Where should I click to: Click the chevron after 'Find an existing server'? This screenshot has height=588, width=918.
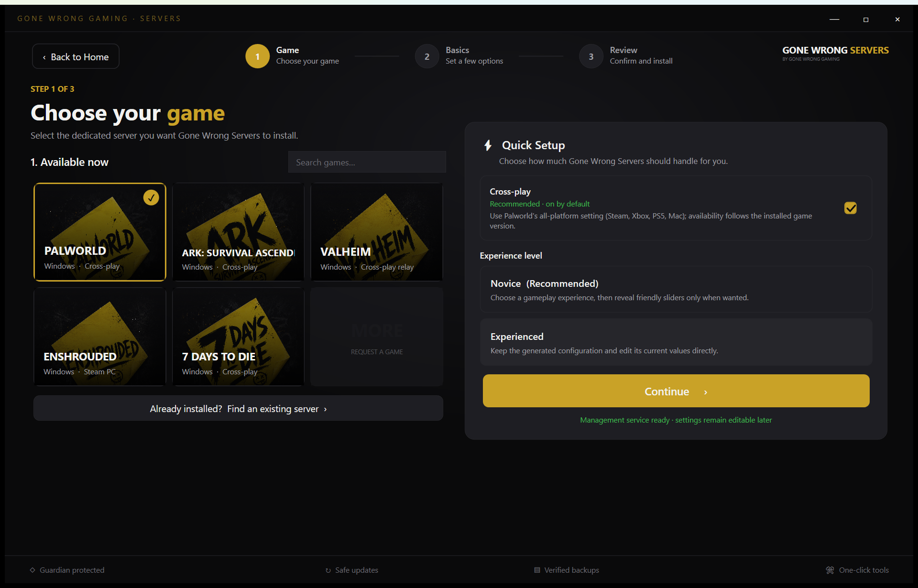click(326, 409)
